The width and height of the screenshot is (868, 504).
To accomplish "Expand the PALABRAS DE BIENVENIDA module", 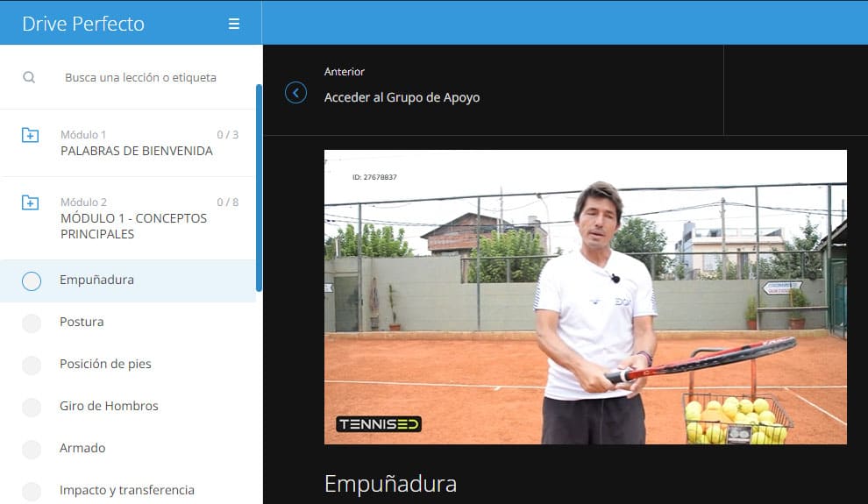I will pos(137,151).
